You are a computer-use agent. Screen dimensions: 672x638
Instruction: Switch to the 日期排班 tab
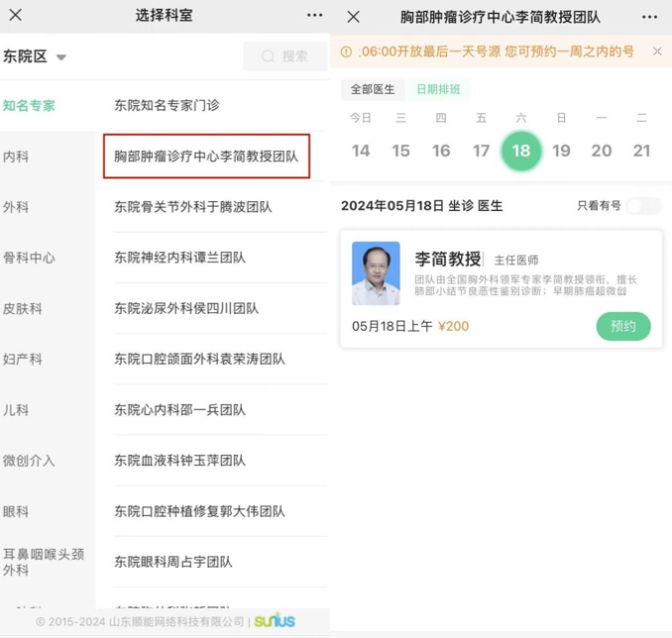tap(438, 89)
